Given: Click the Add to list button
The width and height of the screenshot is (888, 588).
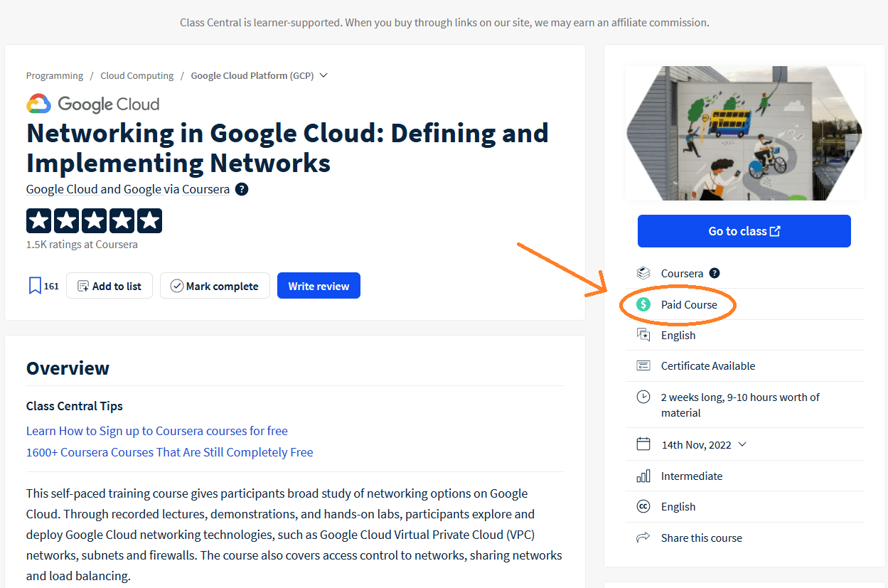Looking at the screenshot, I should coord(109,286).
